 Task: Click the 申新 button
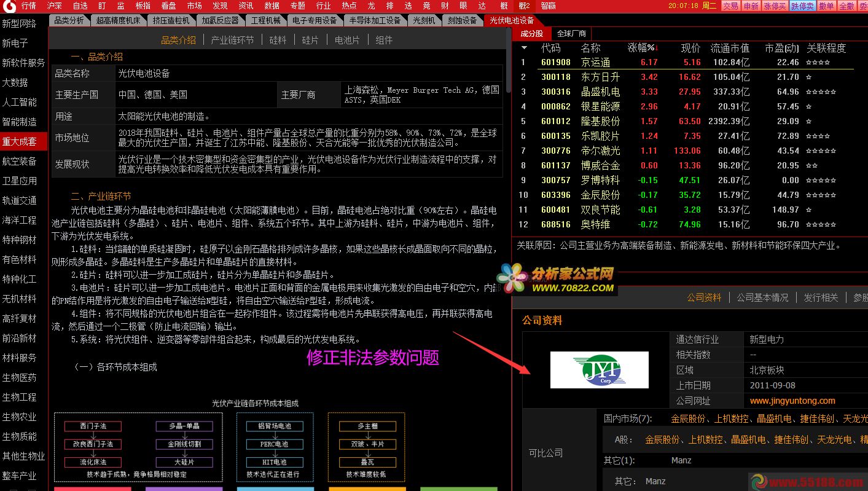(x=751, y=6)
